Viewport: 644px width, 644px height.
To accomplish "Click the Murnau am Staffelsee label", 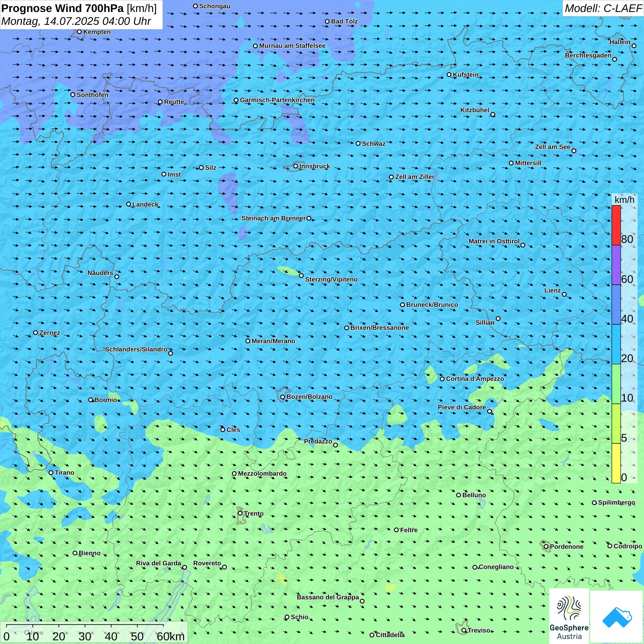I will click(x=292, y=46).
